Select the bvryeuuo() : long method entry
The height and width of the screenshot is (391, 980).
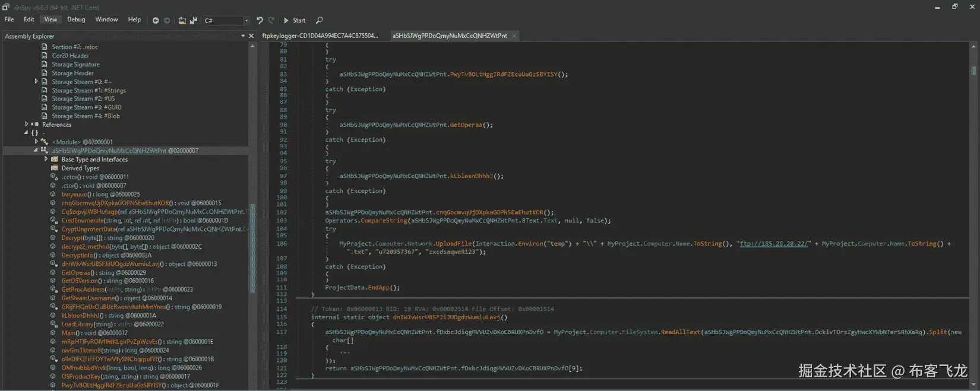click(101, 194)
